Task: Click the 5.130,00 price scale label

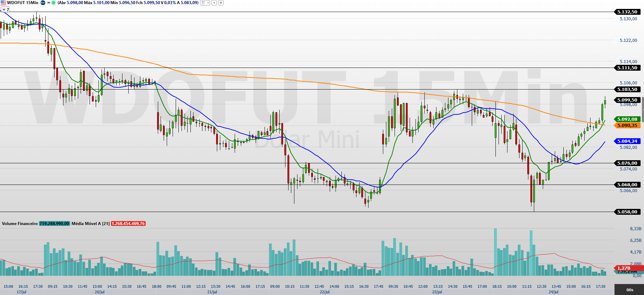Action: [628, 19]
